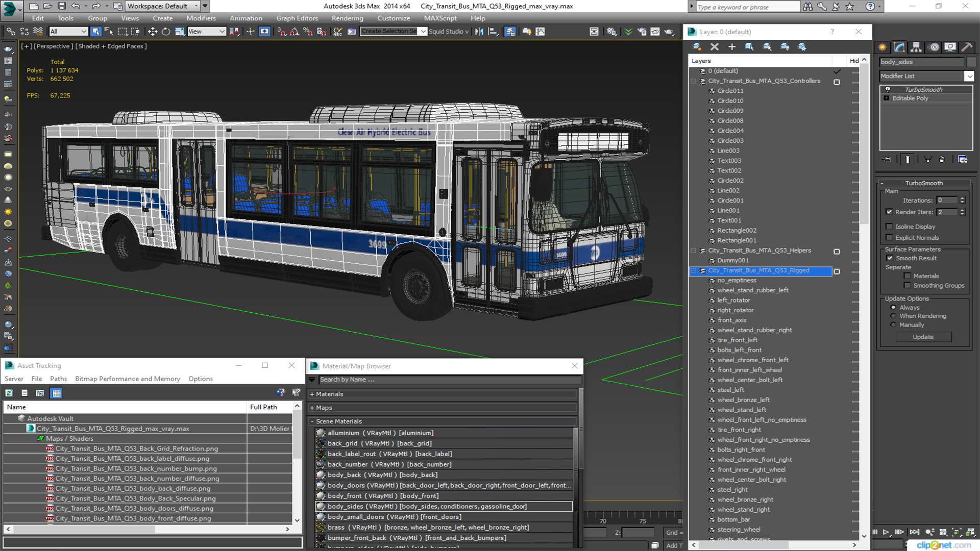The height and width of the screenshot is (551, 980).
Task: Open Select by Name dialog
Action: (x=109, y=32)
